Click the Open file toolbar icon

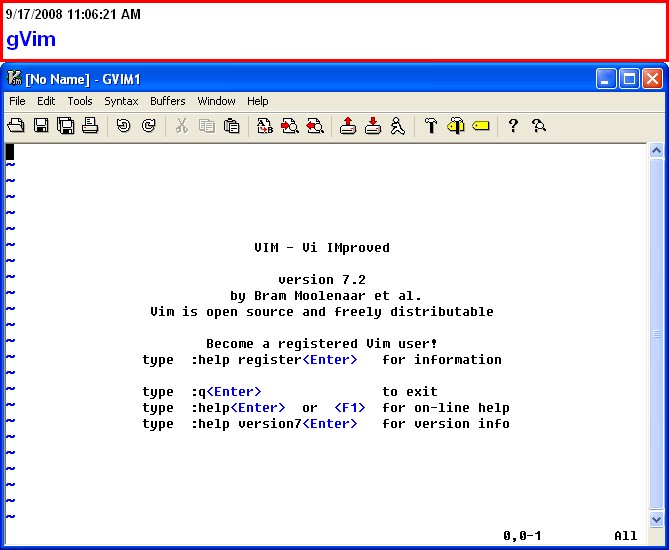(16, 126)
